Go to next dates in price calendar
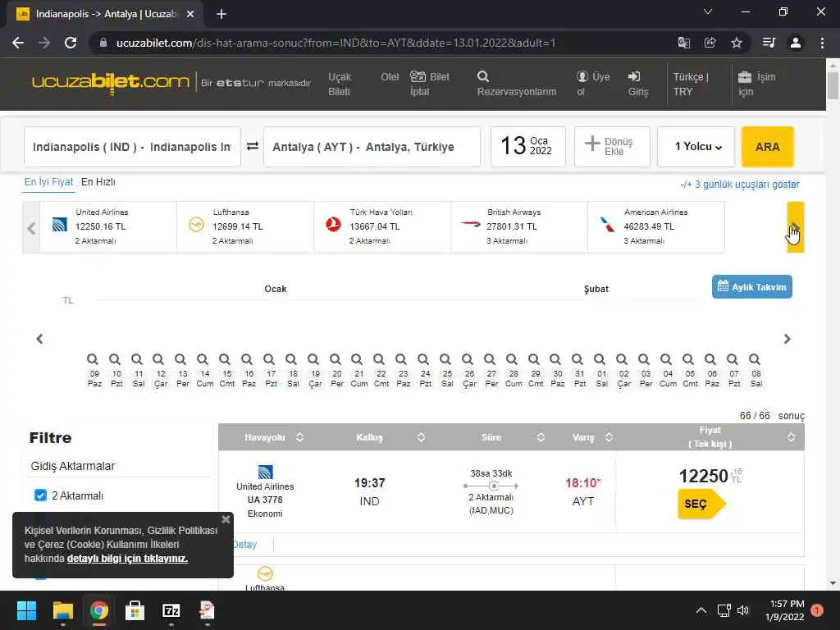 (x=787, y=339)
